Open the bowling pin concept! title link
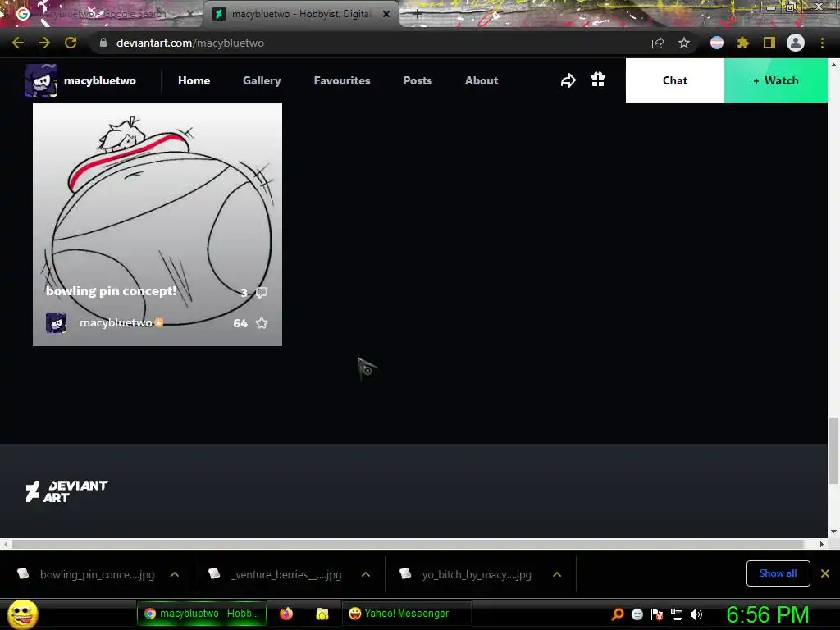Image resolution: width=840 pixels, height=630 pixels. 111,291
